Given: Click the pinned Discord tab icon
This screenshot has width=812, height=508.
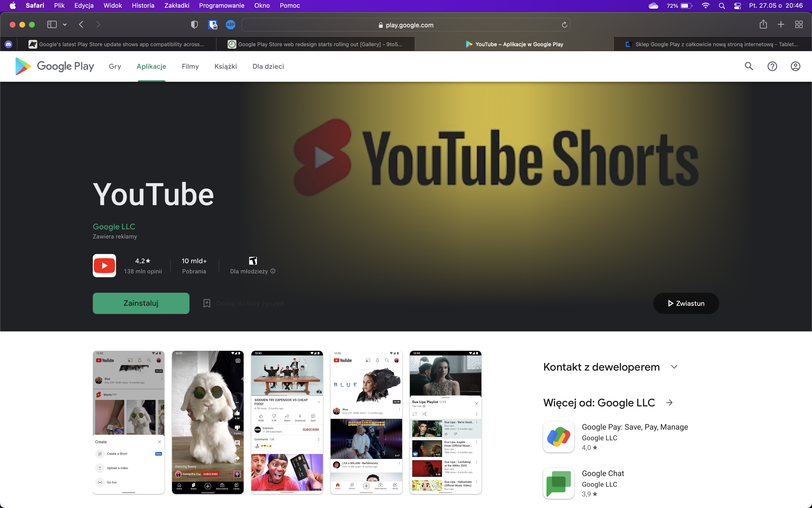Looking at the screenshot, I should [x=8, y=44].
